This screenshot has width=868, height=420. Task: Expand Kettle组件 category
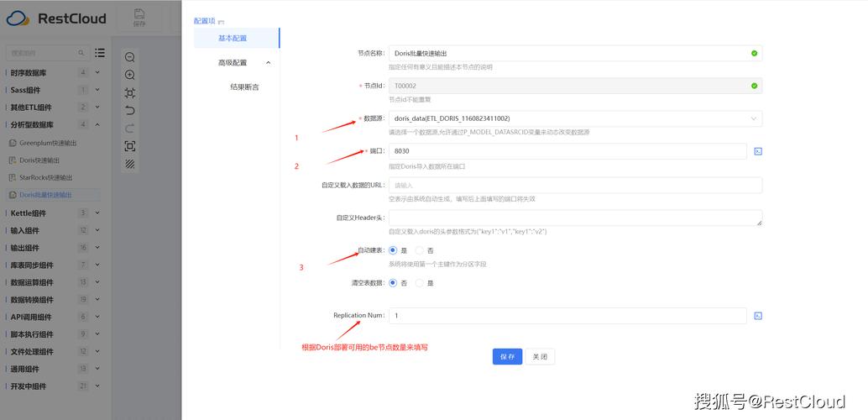tap(97, 213)
